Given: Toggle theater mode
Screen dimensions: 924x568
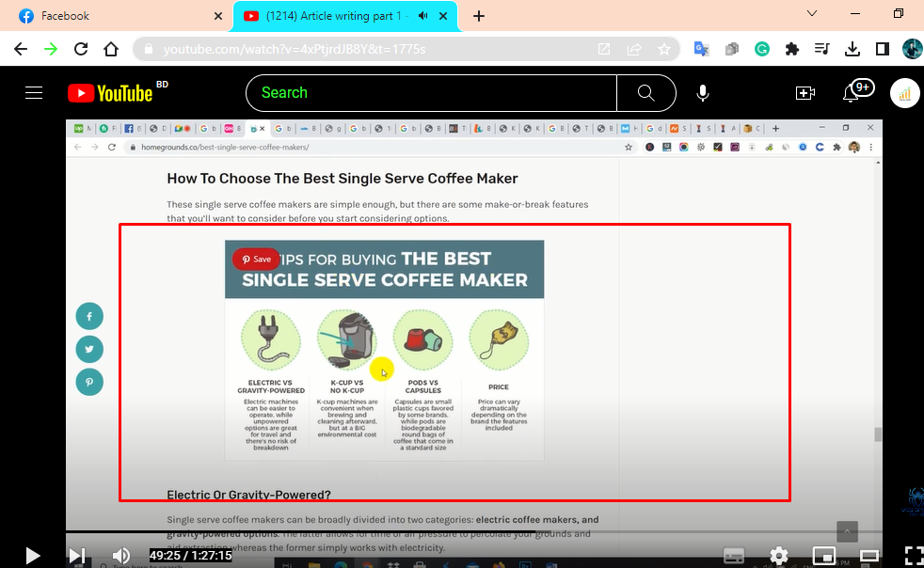Looking at the screenshot, I should 869,556.
